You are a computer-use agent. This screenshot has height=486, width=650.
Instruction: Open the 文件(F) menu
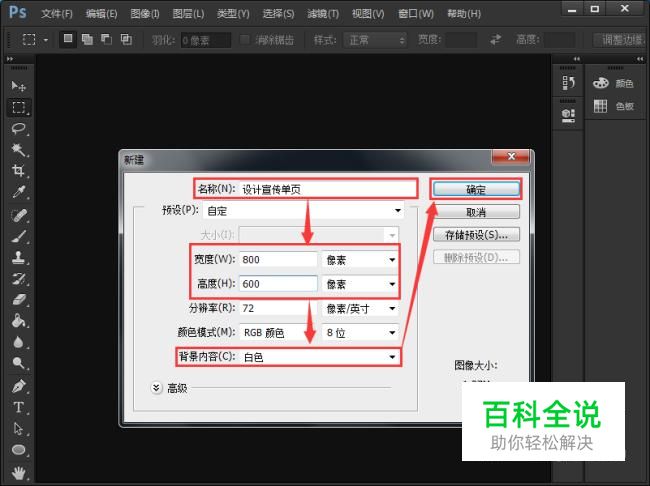click(57, 14)
